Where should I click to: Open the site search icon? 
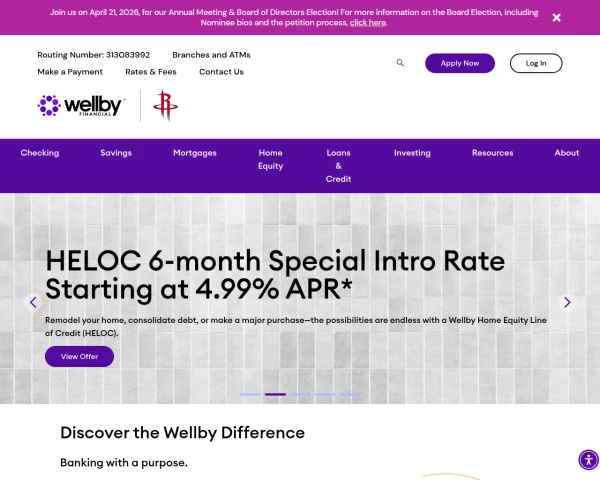(x=400, y=63)
